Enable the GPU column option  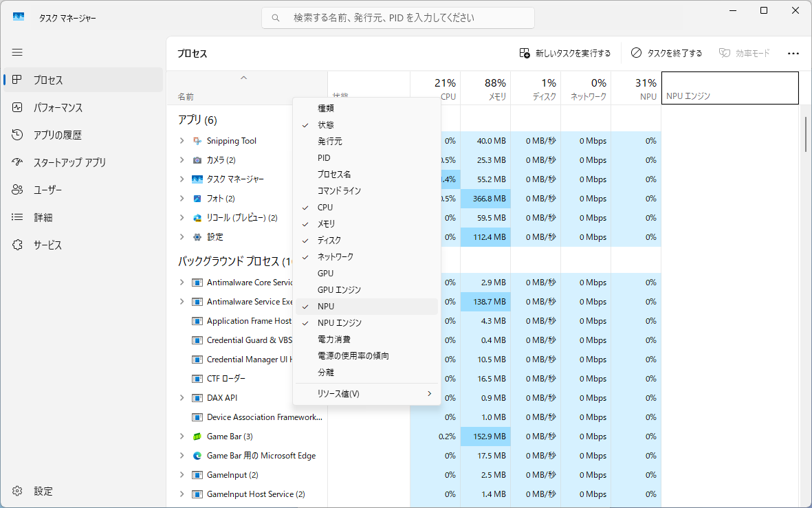point(366,274)
